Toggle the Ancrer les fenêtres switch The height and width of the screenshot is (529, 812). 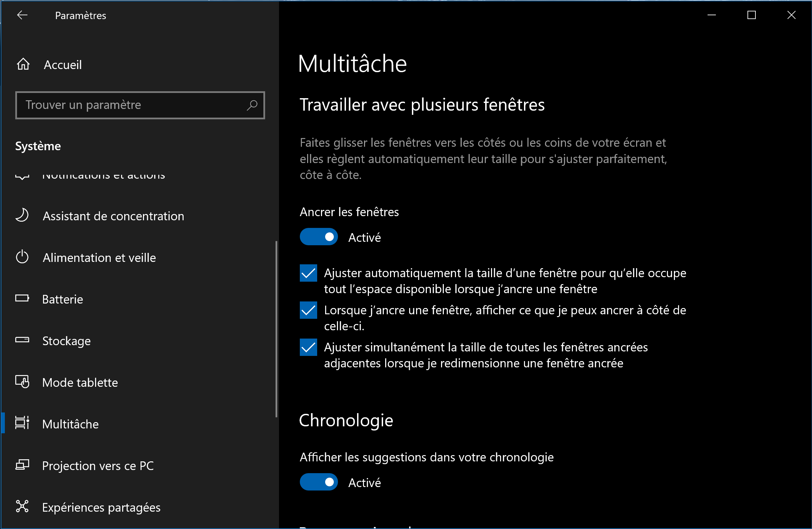[x=319, y=237]
